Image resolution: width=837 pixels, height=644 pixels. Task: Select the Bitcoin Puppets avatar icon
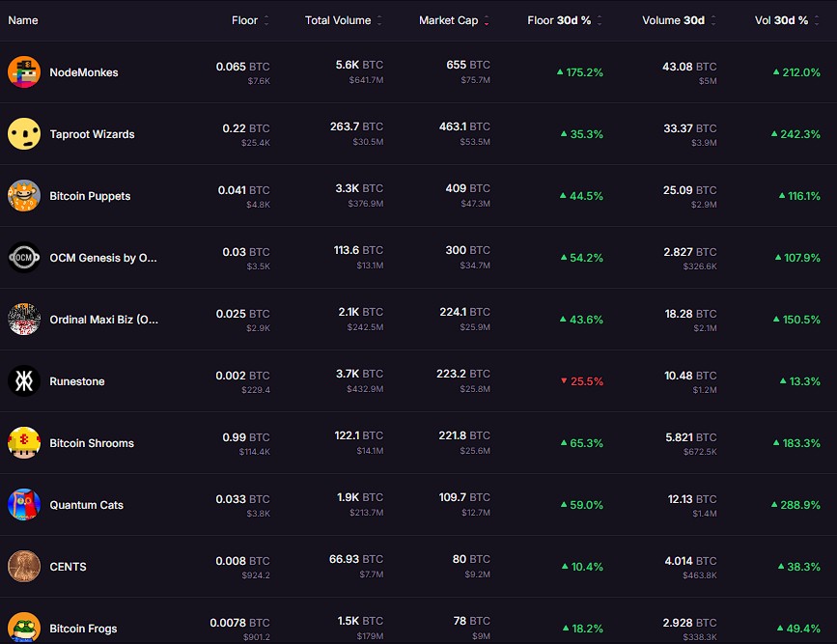pos(24,195)
